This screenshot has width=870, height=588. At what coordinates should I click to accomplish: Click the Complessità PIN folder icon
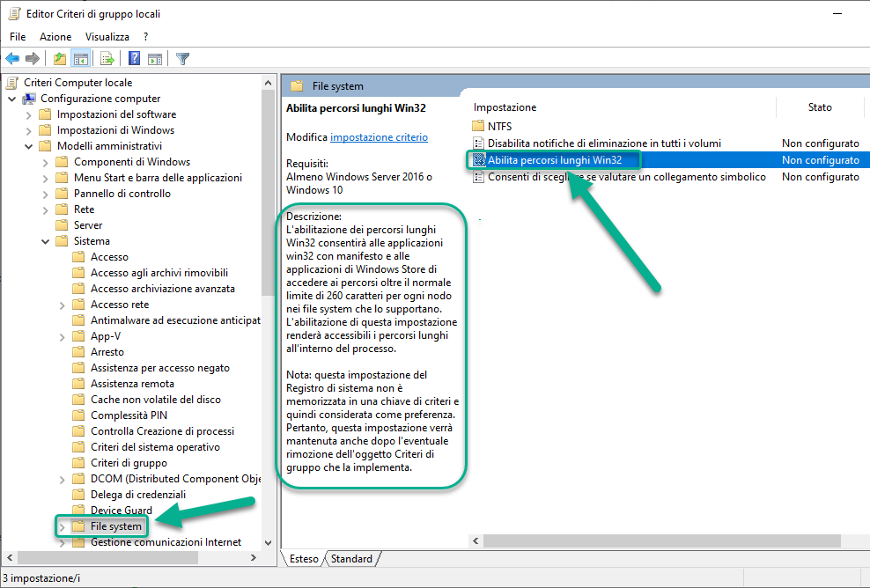tap(78, 415)
